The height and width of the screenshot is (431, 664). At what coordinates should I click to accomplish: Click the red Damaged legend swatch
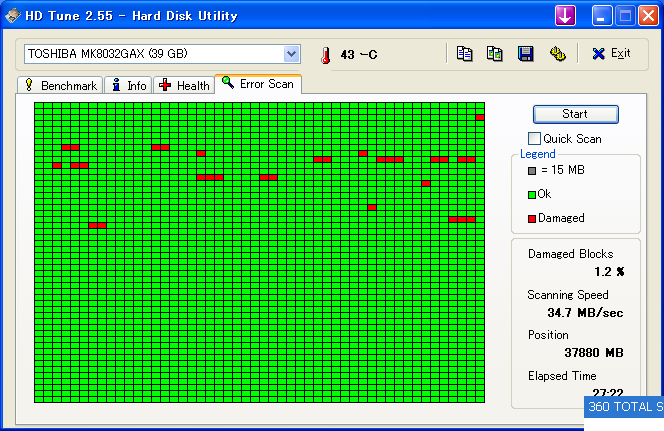tap(532, 218)
